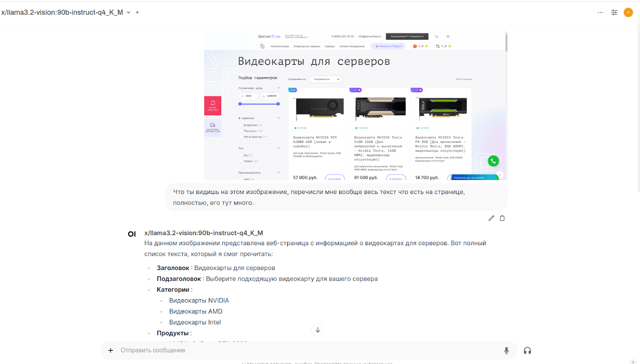Open the three-dots chat menu

pos(600,12)
